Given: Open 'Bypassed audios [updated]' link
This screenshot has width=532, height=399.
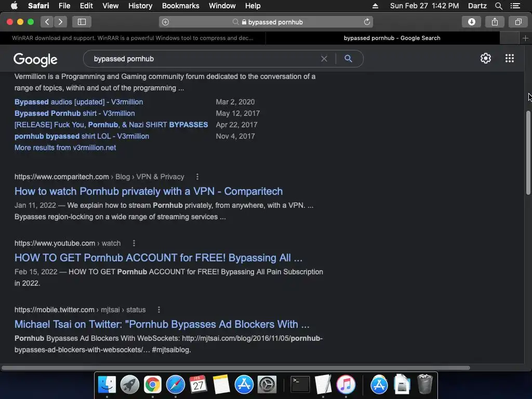Looking at the screenshot, I should [x=79, y=102].
